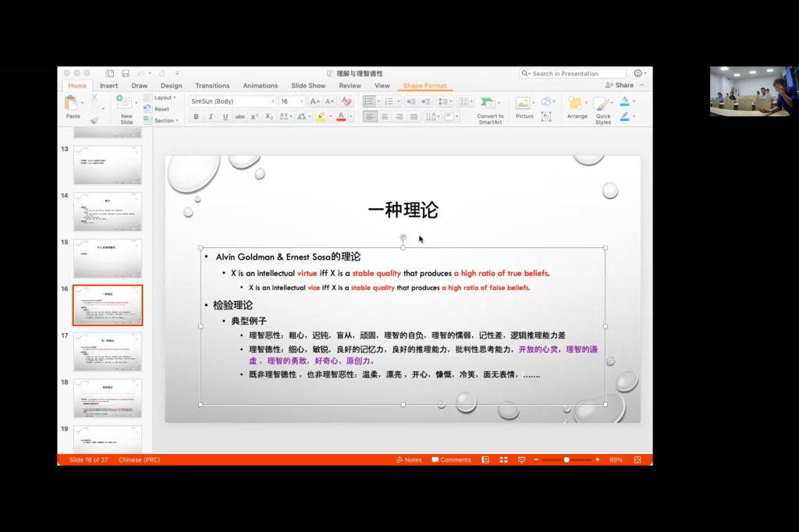
Task: Open Quick Styles in the ribbon
Action: tap(605, 109)
